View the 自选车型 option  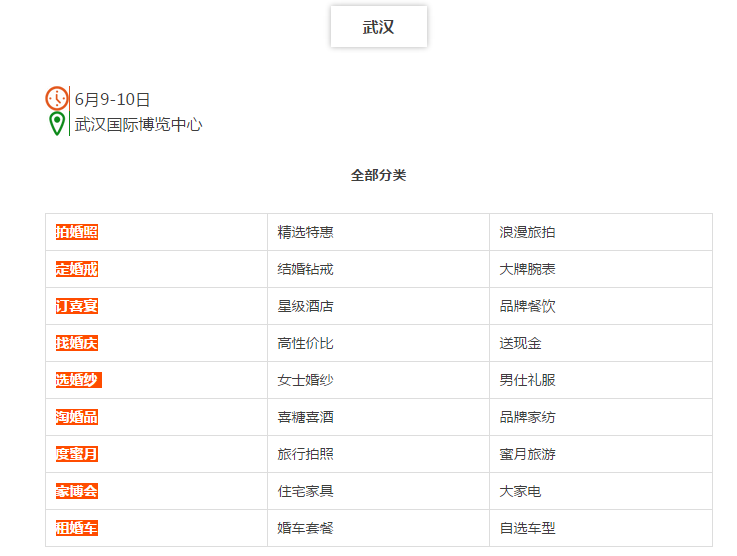point(527,528)
